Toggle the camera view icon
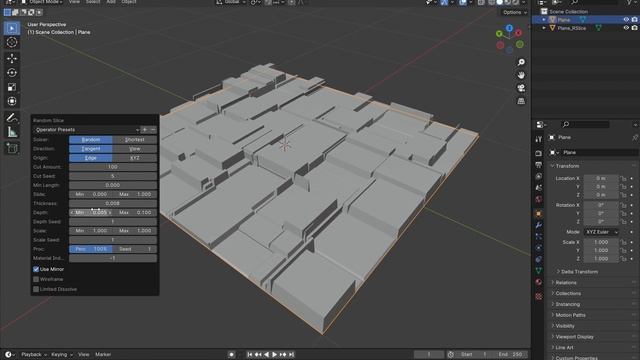This screenshot has height=360, width=640. click(521, 88)
